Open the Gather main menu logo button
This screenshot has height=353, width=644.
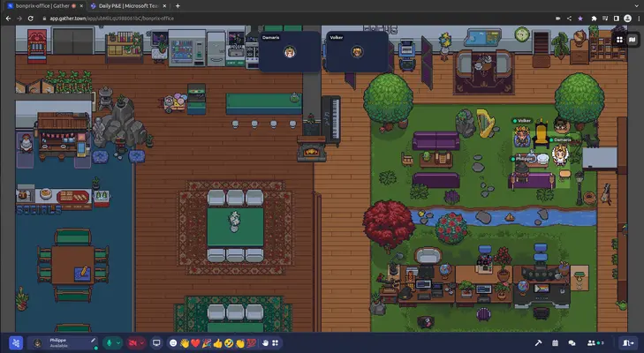point(16,342)
